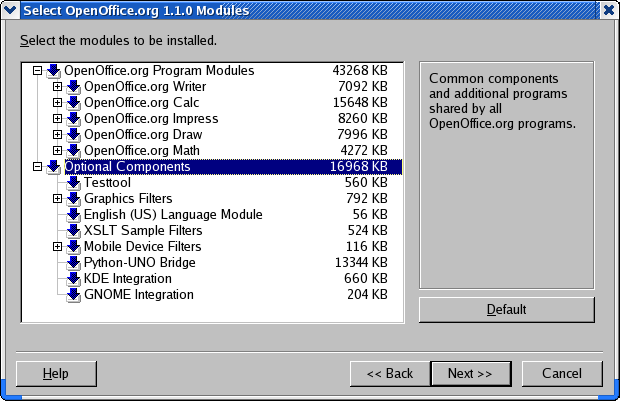
Task: Toggle install icon beside Mobile Device Filters
Action: pyautogui.click(x=74, y=247)
